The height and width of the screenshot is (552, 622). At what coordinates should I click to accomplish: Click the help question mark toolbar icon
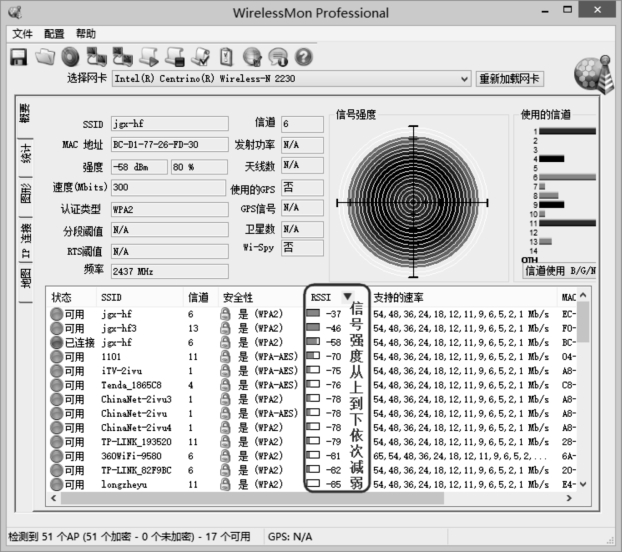coord(304,56)
